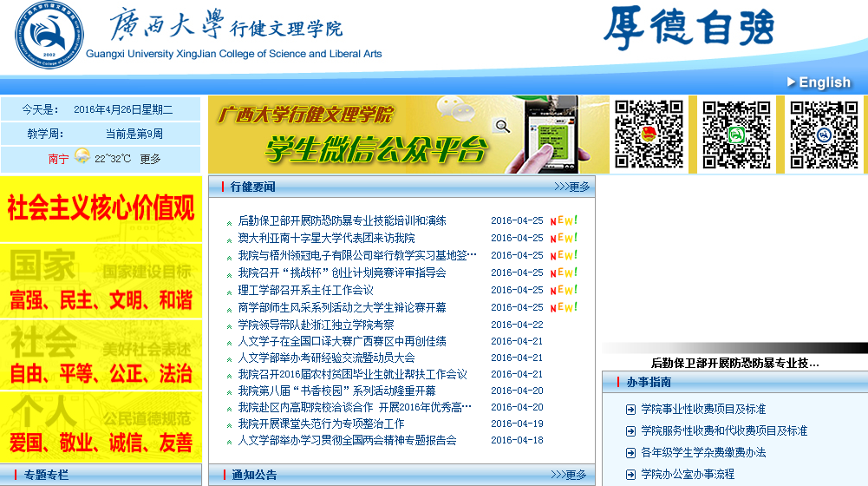This screenshot has height=486, width=868.
Task: Click the NEW badge beside 商学部师生风采 news
Action: (564, 307)
